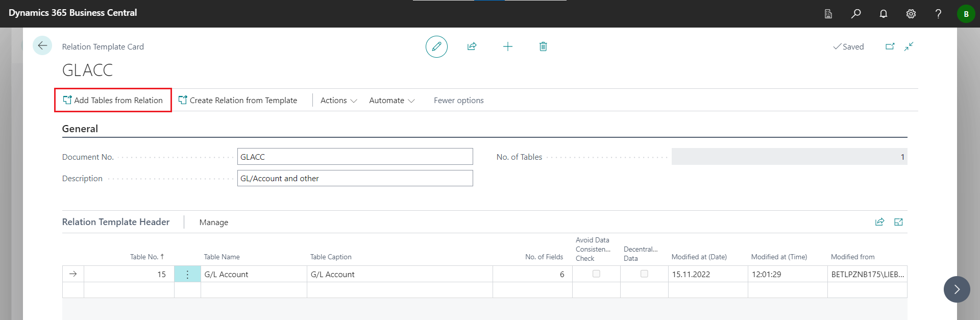Viewport: 980px width, 320px height.
Task: Open the card in a new window
Action: click(x=890, y=46)
